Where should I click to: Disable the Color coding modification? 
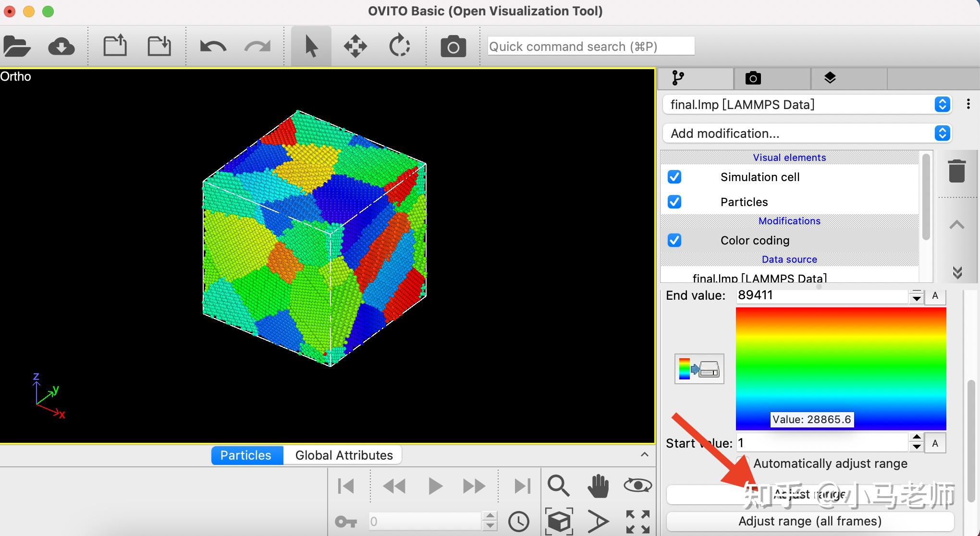click(674, 240)
